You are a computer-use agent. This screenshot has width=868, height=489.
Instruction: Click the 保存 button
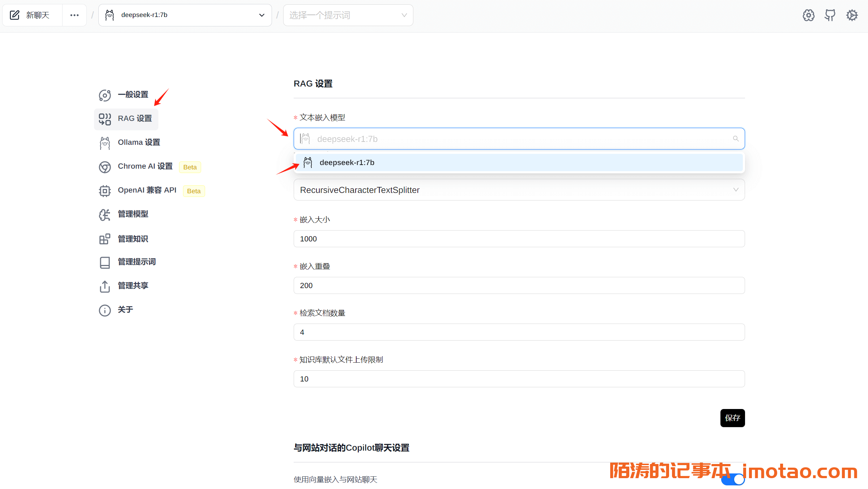tap(733, 418)
